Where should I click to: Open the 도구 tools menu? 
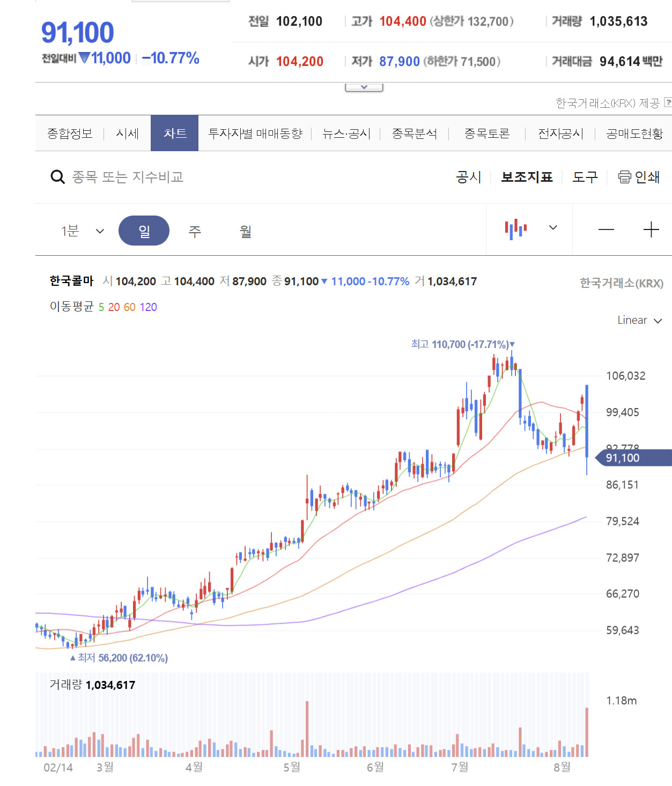585,177
